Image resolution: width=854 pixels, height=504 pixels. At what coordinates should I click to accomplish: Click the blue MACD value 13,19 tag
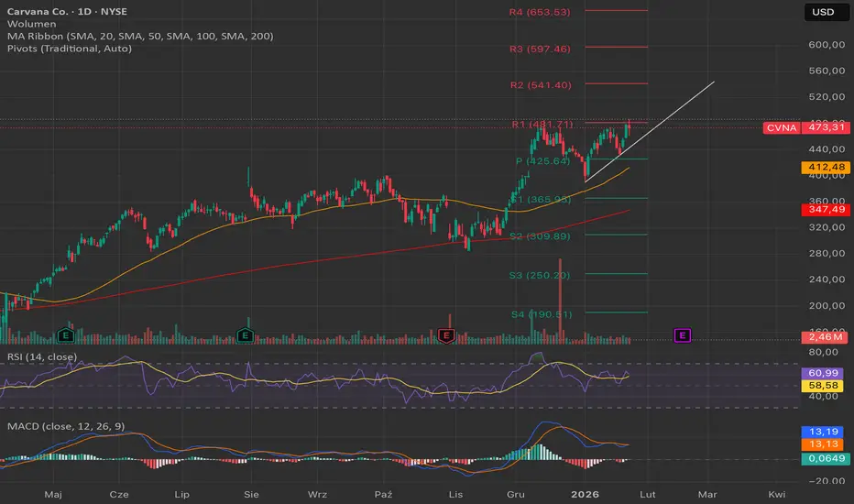pyautogui.click(x=826, y=431)
